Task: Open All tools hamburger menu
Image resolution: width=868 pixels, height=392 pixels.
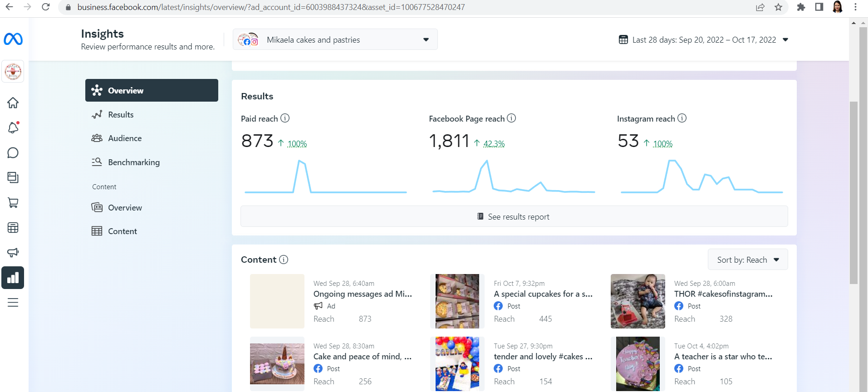Action: coord(13,303)
